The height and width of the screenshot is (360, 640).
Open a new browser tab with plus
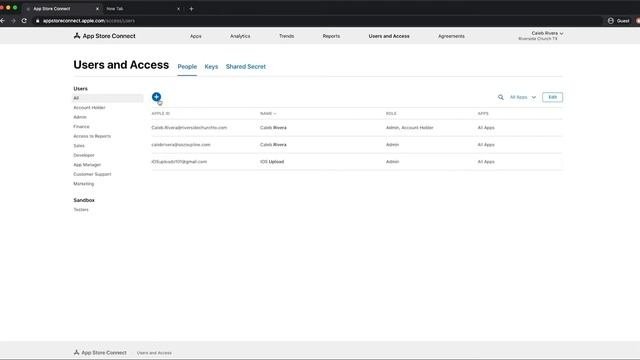click(191, 9)
